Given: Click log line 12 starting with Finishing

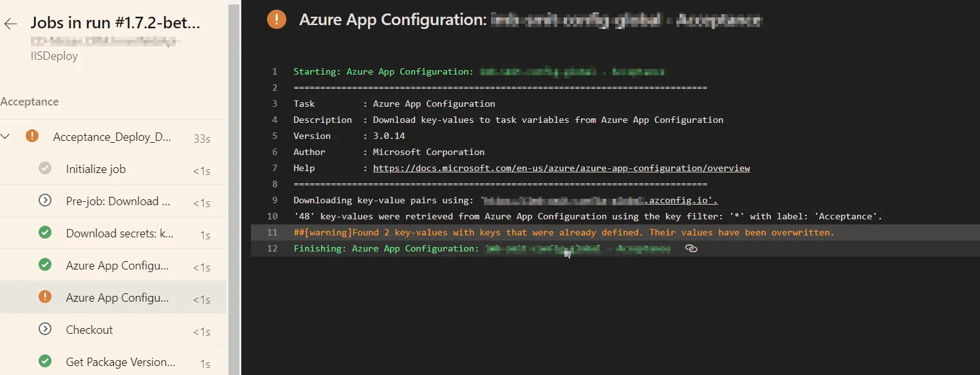Looking at the screenshot, I should (x=615, y=248).
